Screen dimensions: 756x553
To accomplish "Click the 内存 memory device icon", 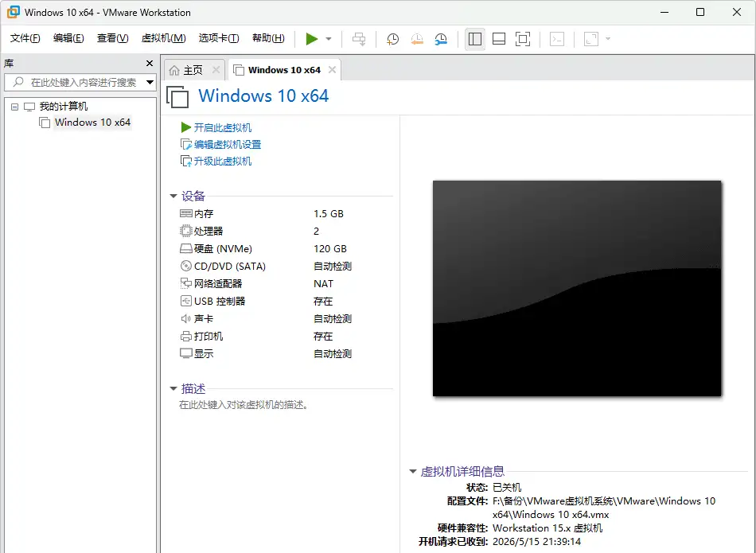I will (x=185, y=213).
